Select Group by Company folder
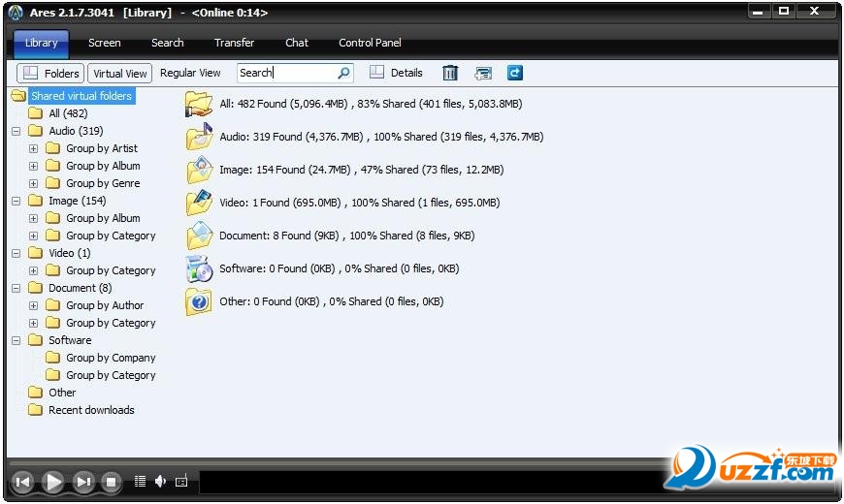The image size is (844, 504). (x=111, y=358)
